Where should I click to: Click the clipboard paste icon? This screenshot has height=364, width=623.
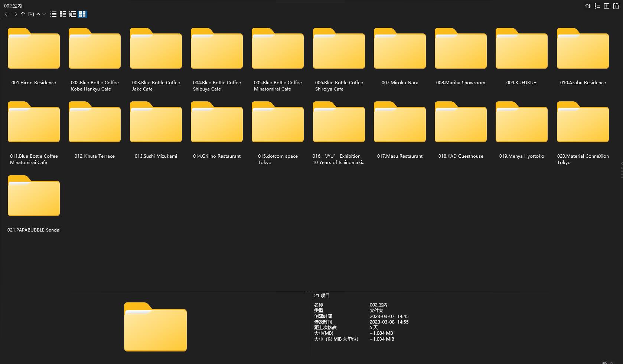click(616, 6)
